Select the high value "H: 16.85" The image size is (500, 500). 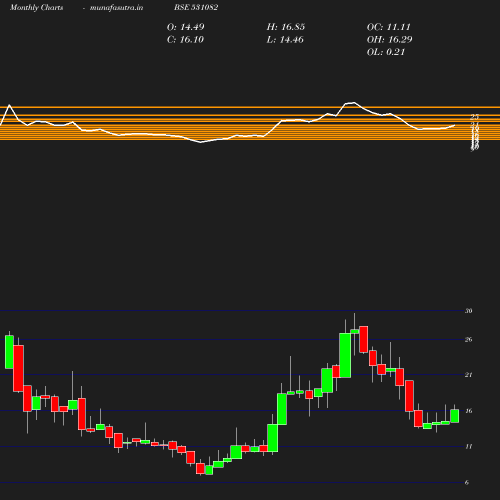(286, 27)
